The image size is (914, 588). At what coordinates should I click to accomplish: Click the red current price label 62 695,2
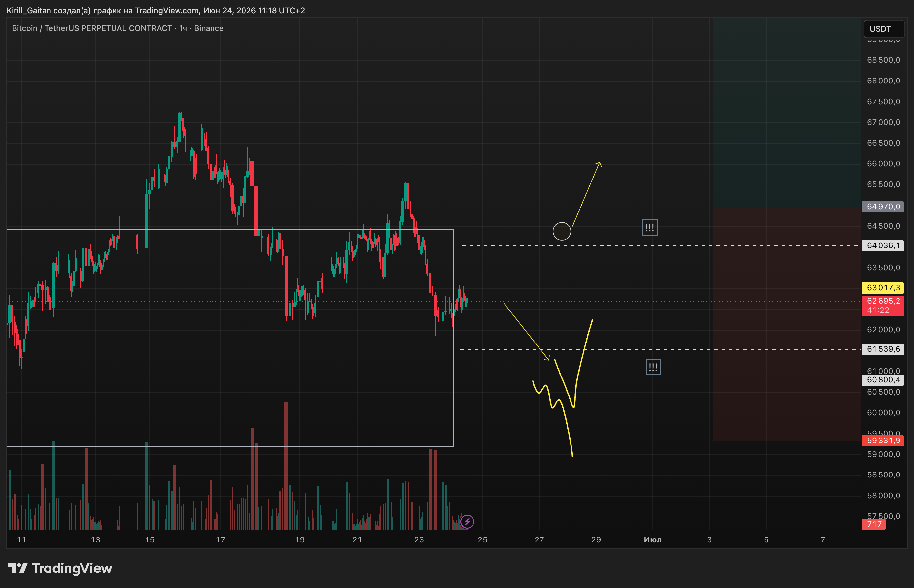click(883, 301)
